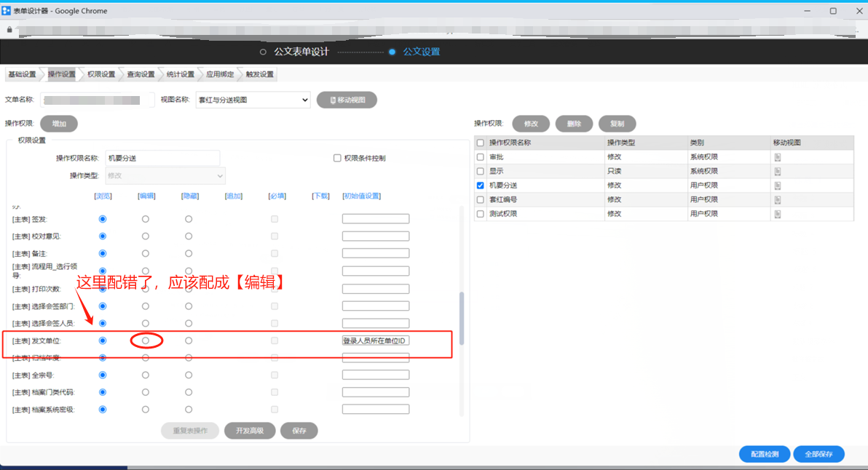Switch to 统计设置 tab

tap(181, 74)
